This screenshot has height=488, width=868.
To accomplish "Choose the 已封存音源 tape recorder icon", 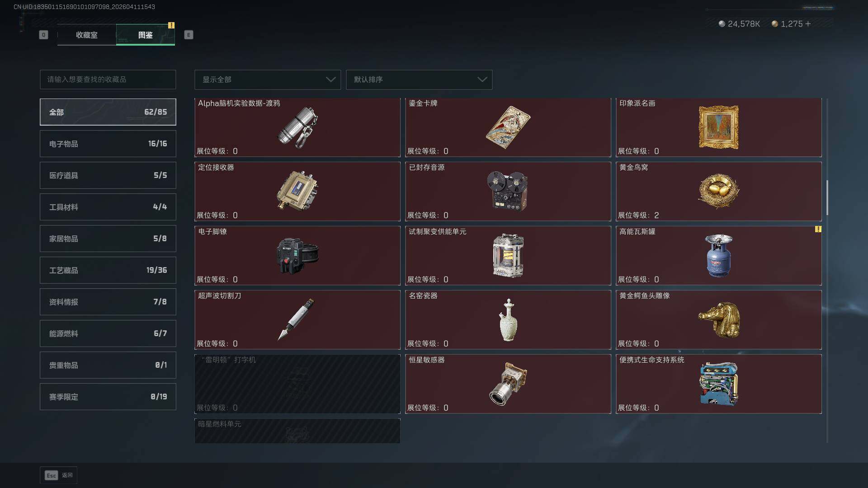I will pyautogui.click(x=507, y=191).
